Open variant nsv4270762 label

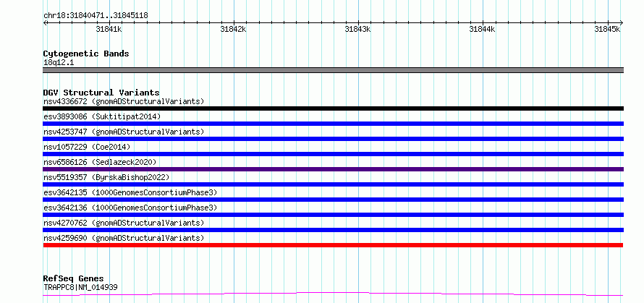tap(124, 223)
